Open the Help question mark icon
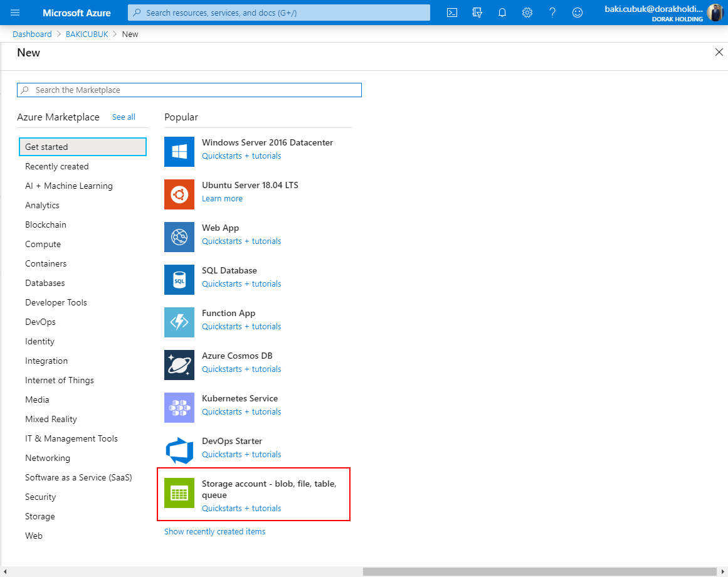This screenshot has height=577, width=728. coord(552,13)
